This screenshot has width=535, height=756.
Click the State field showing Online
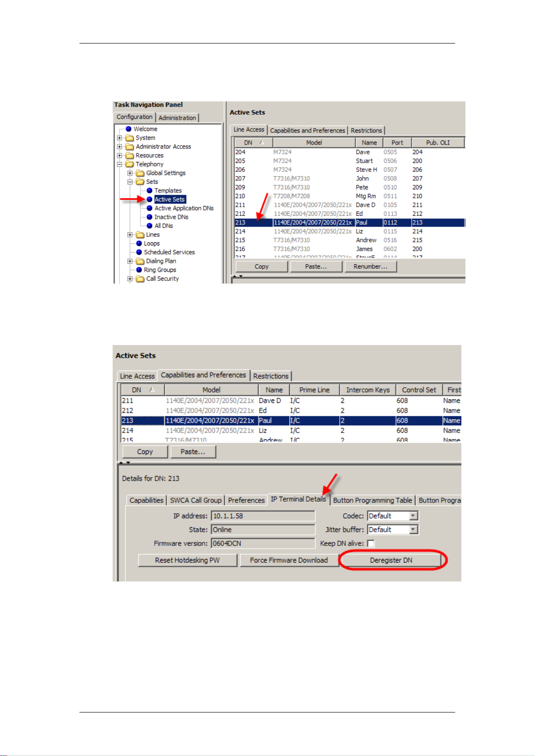click(x=263, y=530)
